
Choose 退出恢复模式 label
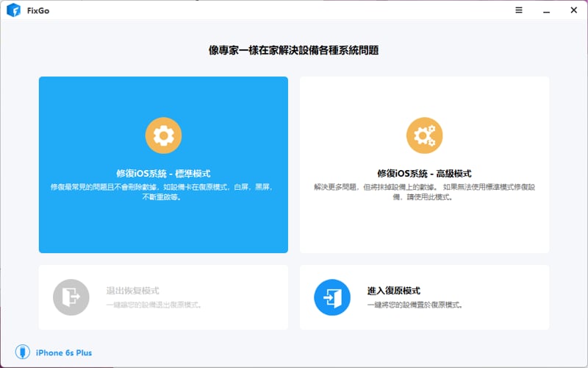point(132,291)
